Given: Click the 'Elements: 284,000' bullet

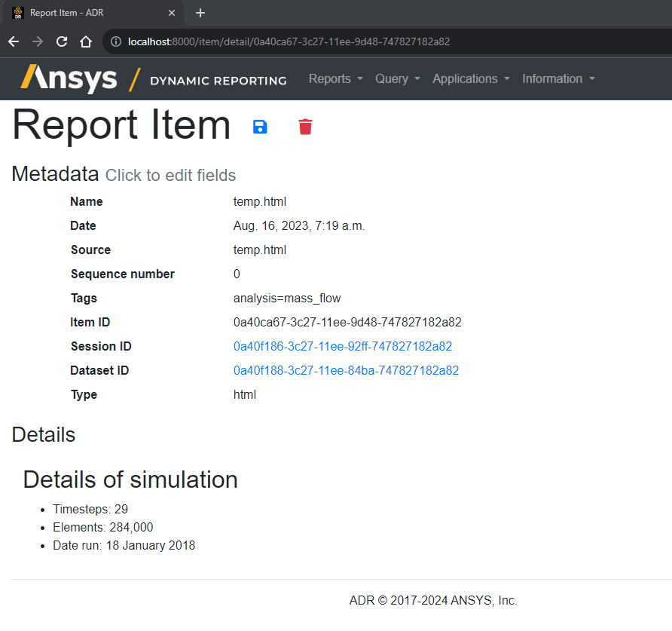Looking at the screenshot, I should (103, 527).
